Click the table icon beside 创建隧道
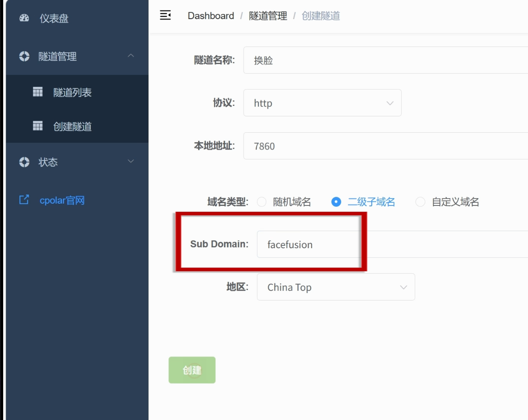This screenshot has width=528, height=420. (38, 126)
